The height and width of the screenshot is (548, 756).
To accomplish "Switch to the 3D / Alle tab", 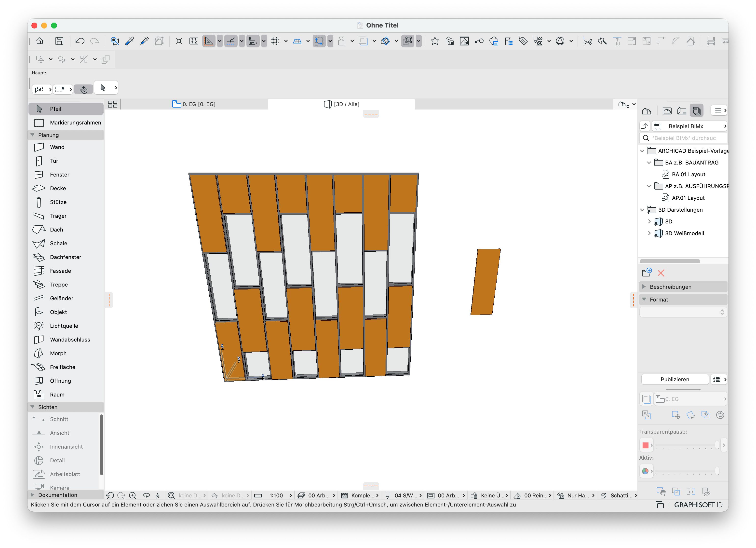I will click(341, 104).
